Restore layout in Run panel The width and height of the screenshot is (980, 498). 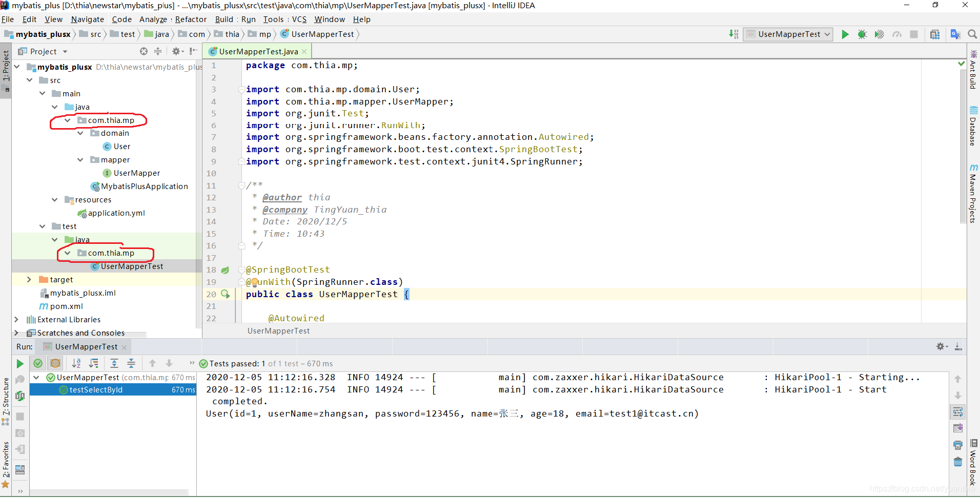(x=20, y=470)
